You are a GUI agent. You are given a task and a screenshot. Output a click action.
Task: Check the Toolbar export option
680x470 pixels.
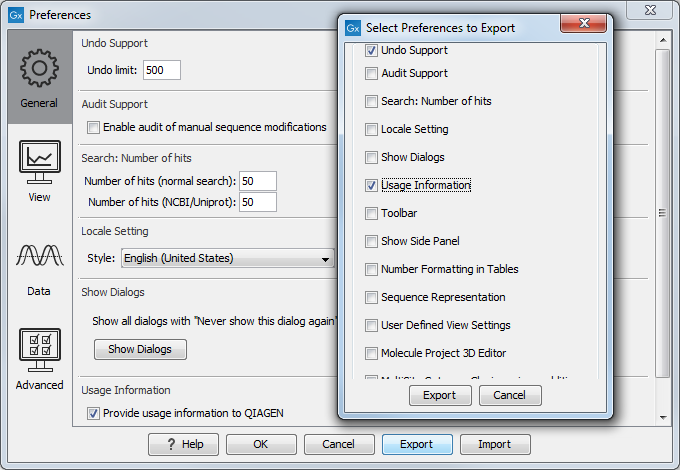pyautogui.click(x=372, y=213)
